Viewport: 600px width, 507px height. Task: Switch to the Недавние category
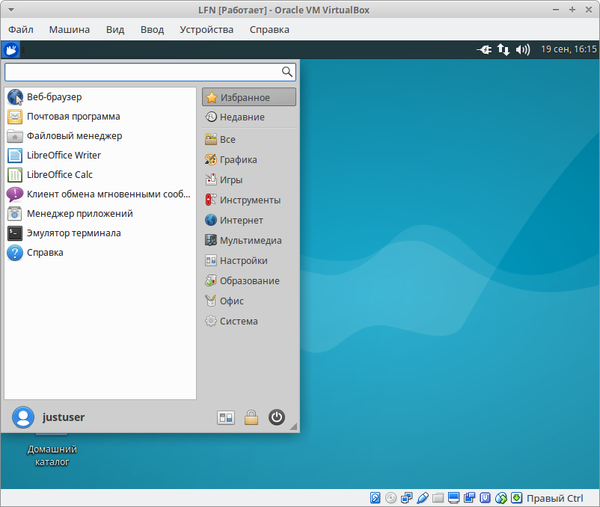pyautogui.click(x=242, y=117)
